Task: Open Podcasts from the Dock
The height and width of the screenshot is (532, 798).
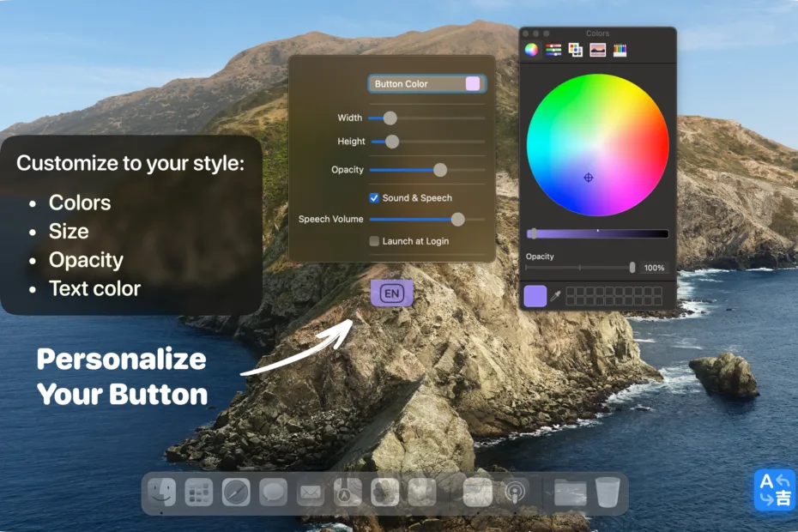Action: [515, 493]
